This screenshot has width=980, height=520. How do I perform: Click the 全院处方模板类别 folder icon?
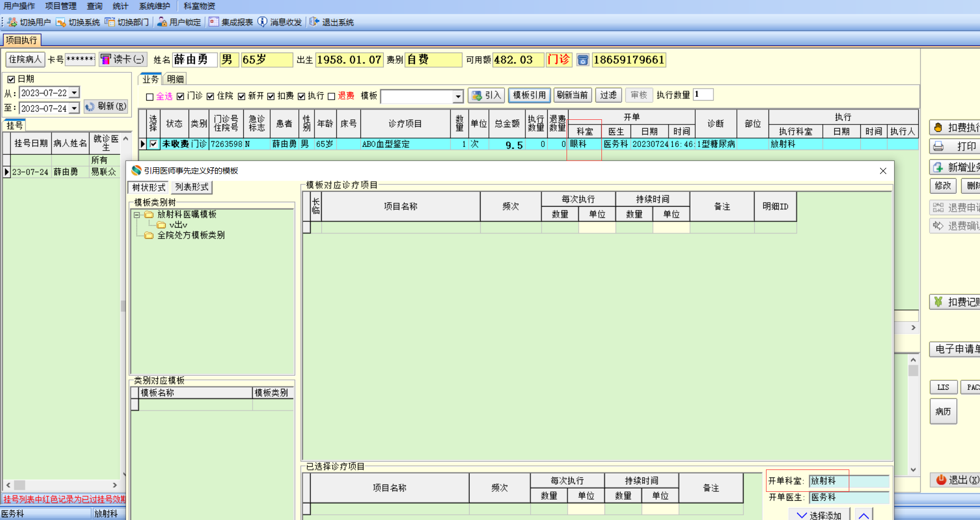click(149, 236)
